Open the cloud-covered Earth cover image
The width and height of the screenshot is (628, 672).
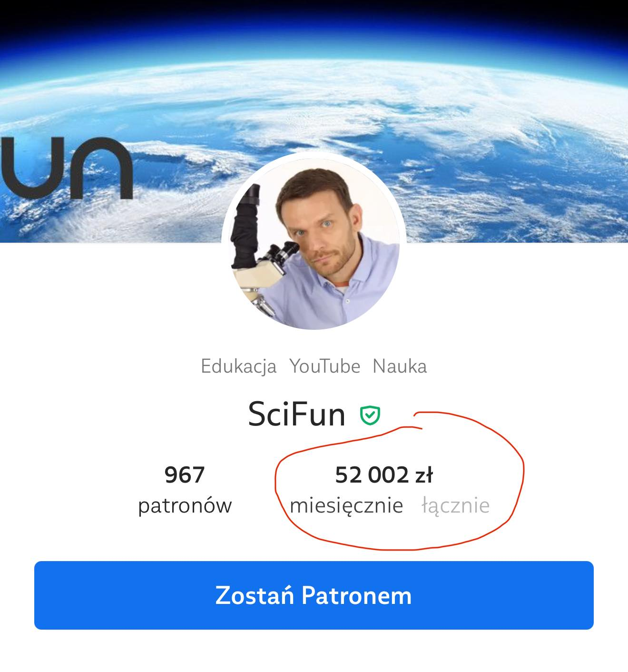pos(314,121)
